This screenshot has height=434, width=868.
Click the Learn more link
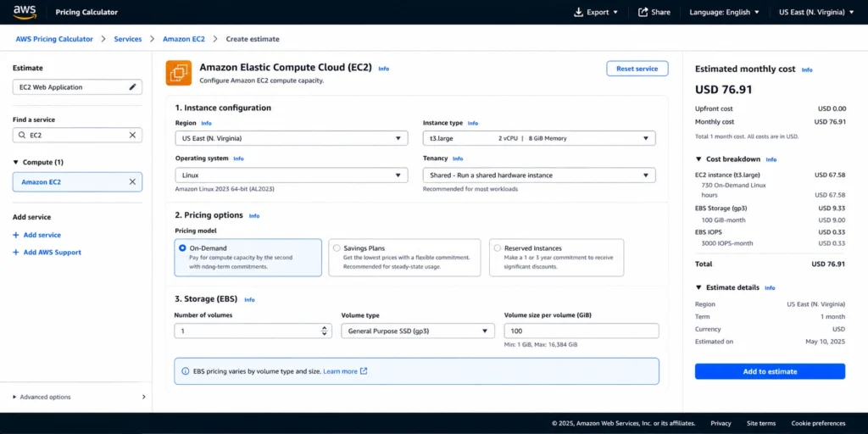[340, 371]
